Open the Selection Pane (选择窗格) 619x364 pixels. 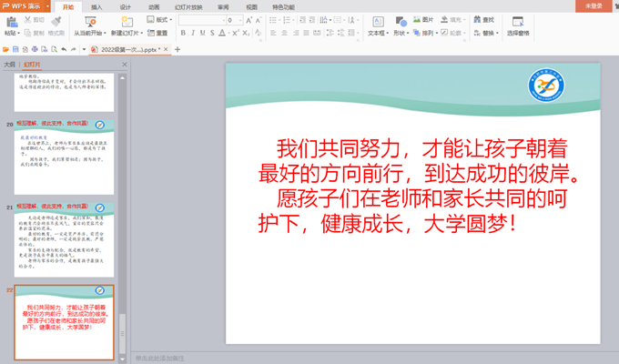pyautogui.click(x=518, y=25)
